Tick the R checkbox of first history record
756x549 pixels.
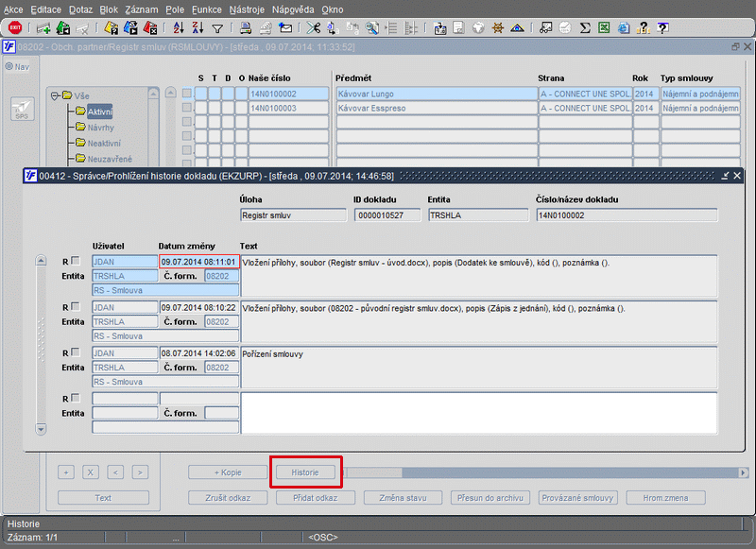(76, 262)
